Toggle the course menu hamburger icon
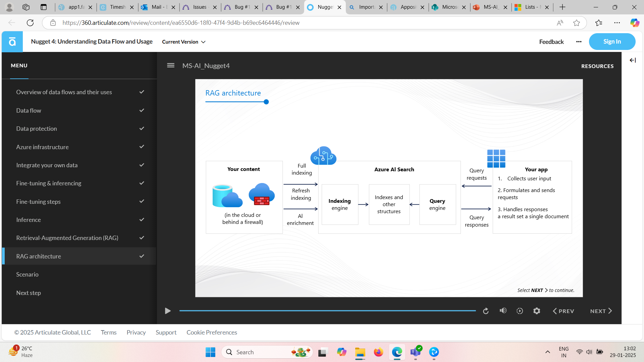Viewport: 644px width, 362px height. point(171,65)
